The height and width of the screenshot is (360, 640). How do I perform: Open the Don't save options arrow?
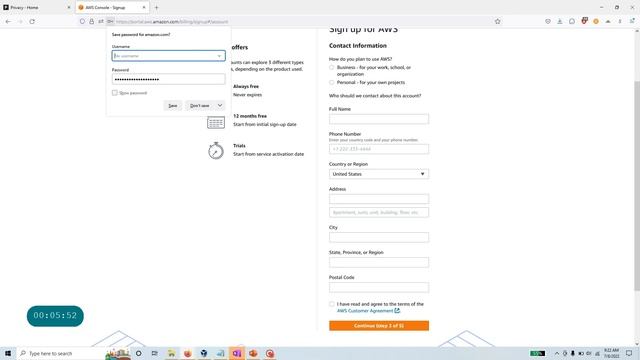click(x=220, y=105)
